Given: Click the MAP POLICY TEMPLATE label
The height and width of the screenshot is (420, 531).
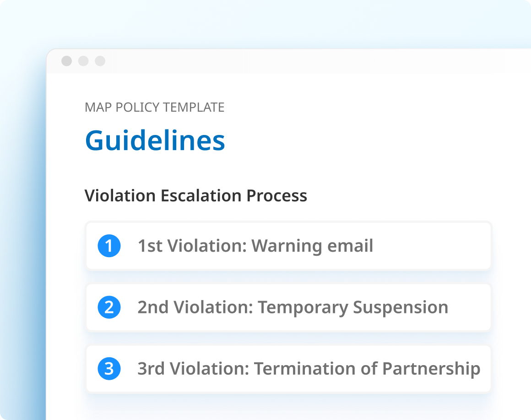Looking at the screenshot, I should click(154, 108).
